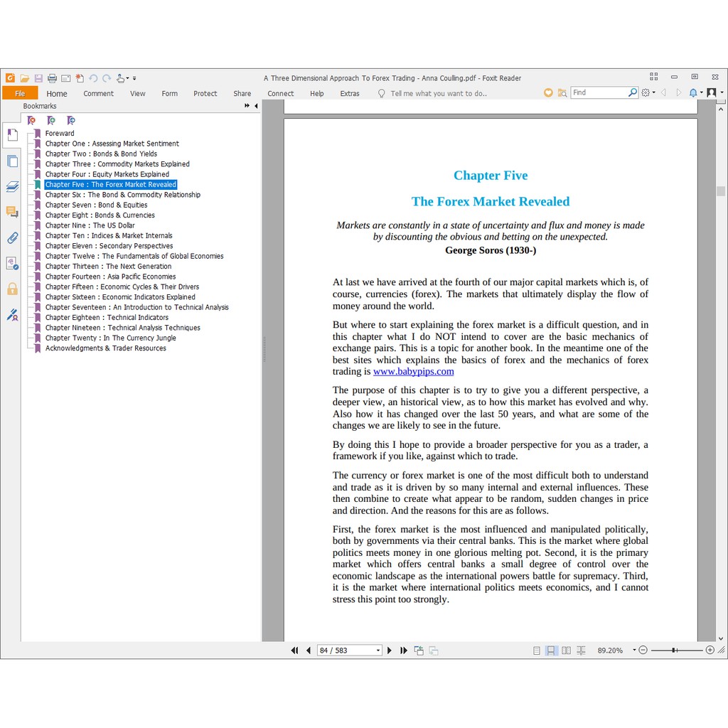Viewport: 728px width, 728px height.
Task: Click the create new PDF icon
Action: pyautogui.click(x=80, y=78)
